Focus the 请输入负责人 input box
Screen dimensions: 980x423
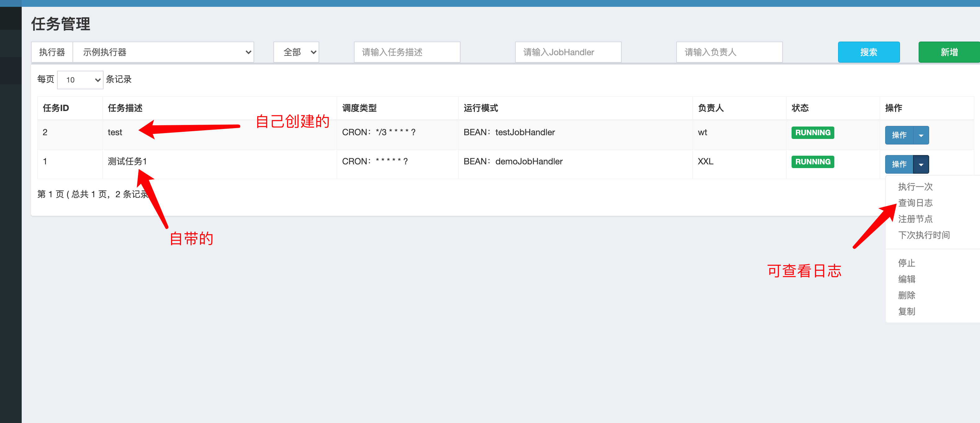[x=729, y=52]
